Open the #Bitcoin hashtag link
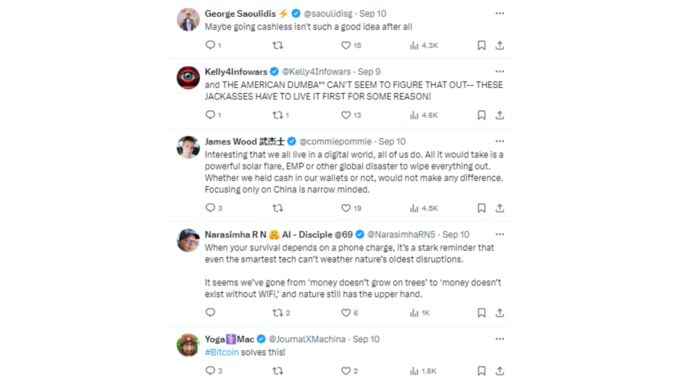The width and height of the screenshot is (680, 383). (222, 352)
